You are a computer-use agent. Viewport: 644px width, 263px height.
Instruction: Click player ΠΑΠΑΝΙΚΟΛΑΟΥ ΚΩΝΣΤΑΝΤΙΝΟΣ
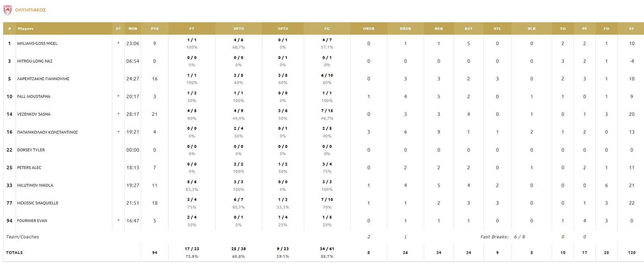(47, 132)
